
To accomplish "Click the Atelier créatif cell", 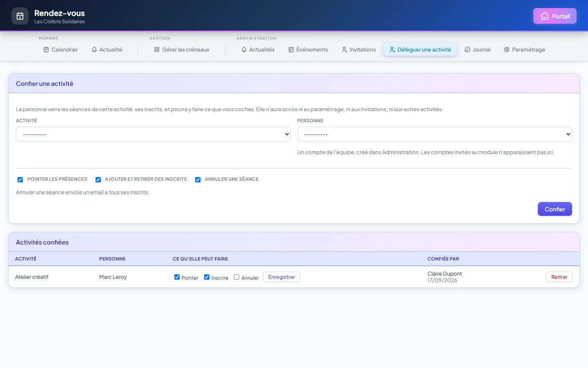I will (32, 277).
